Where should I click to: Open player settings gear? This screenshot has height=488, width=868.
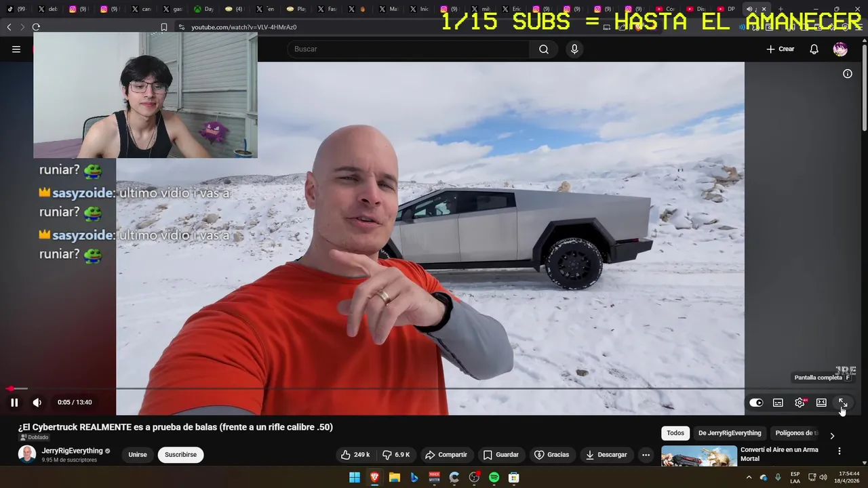coord(800,403)
